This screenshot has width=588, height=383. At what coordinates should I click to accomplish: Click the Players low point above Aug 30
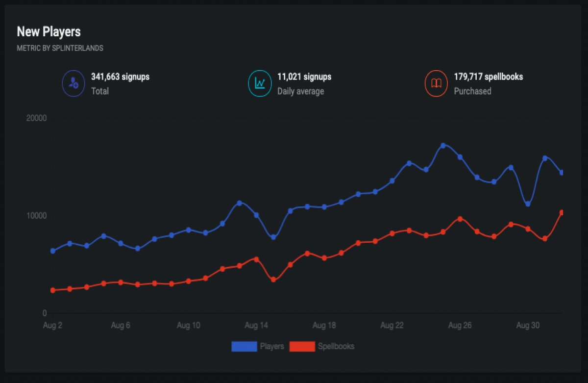click(528, 204)
